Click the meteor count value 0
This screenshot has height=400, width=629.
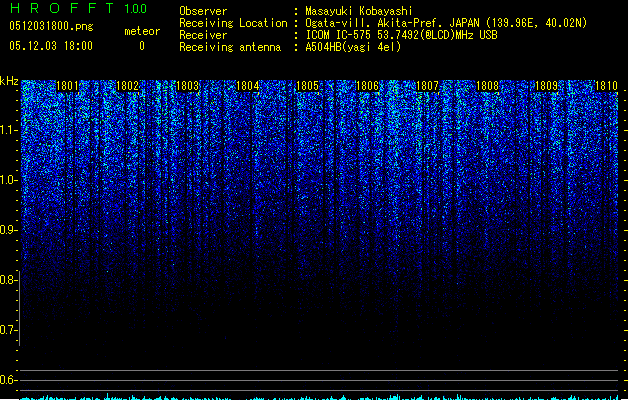coord(142,46)
